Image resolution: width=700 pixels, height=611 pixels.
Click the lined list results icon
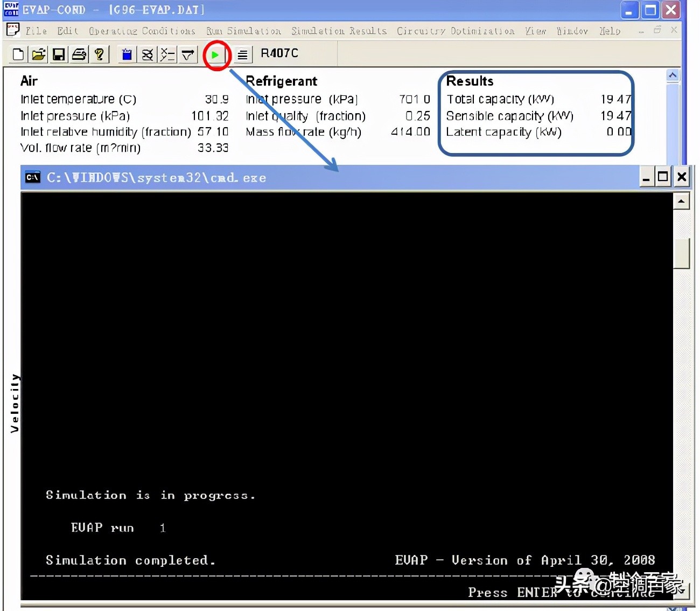tap(243, 54)
